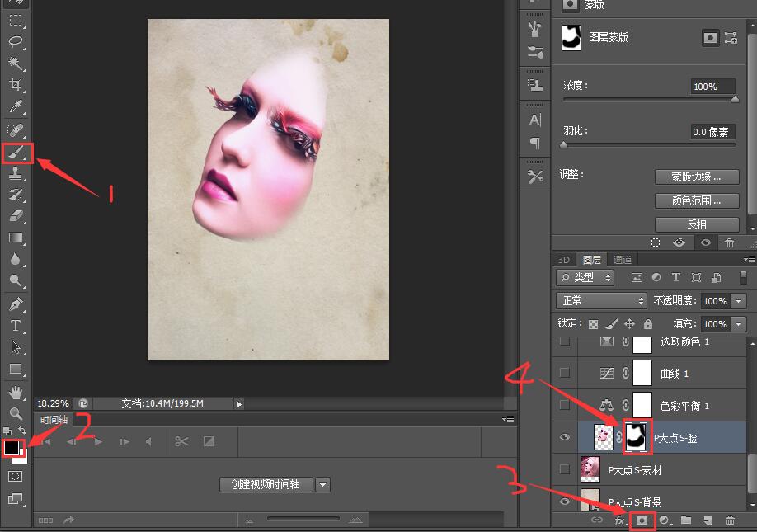This screenshot has height=532, width=757.
Task: Select the Brush tool
Action: pyautogui.click(x=16, y=153)
